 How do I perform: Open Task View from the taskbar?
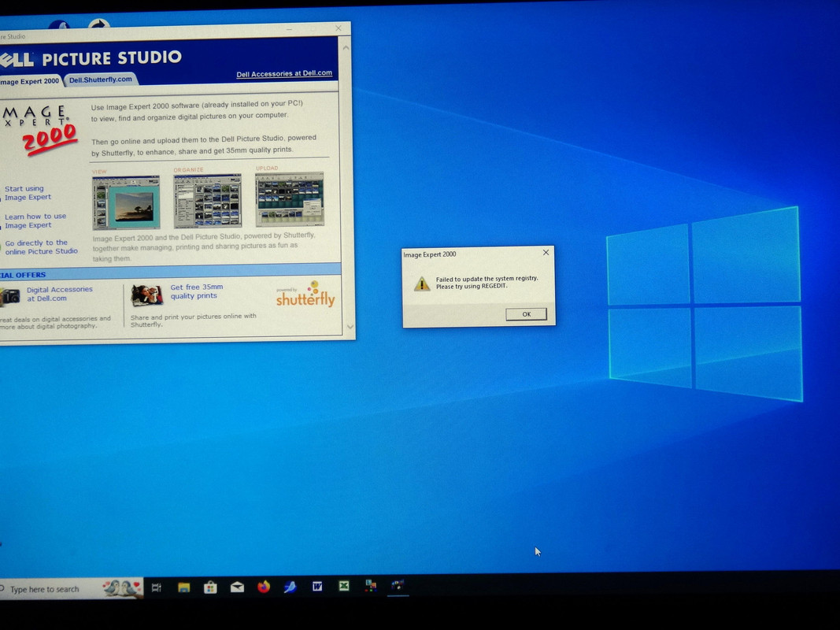click(157, 587)
